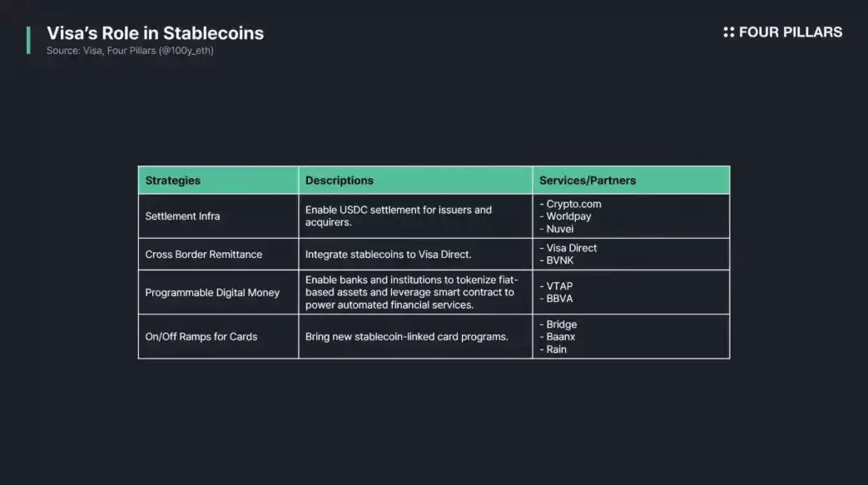The width and height of the screenshot is (868, 485).
Task: Click the Crypto.com partner entry
Action: [570, 204]
